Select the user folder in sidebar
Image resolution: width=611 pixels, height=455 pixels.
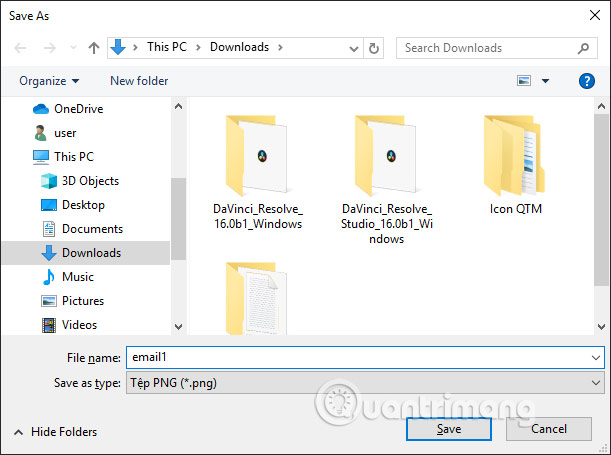coord(65,133)
